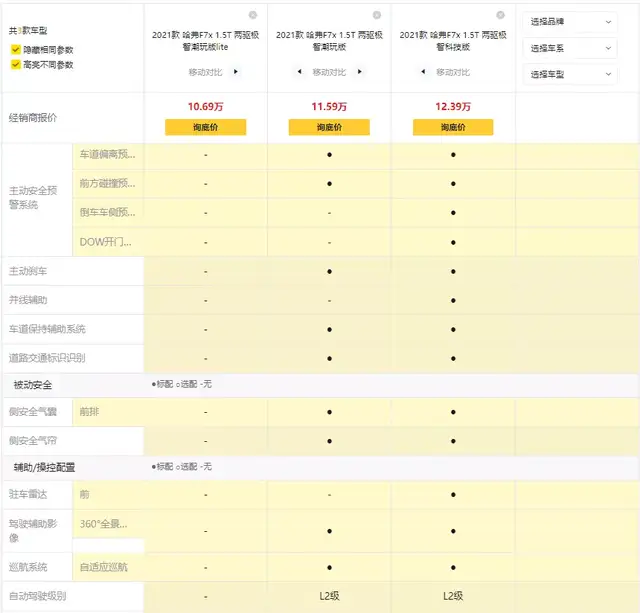
Task: Click the 车道保持辅助系统 row label
Action: click(47, 329)
